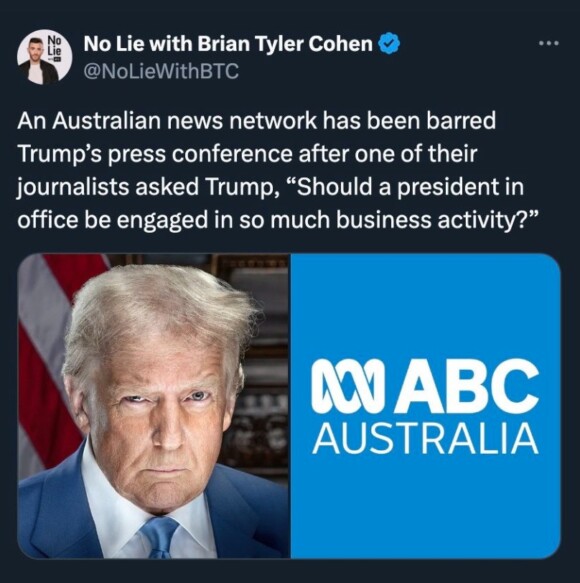Screen dimensions: 580x583
Task: Click the "AUSTRALIA" word under the ABC logo
Action: [425, 439]
